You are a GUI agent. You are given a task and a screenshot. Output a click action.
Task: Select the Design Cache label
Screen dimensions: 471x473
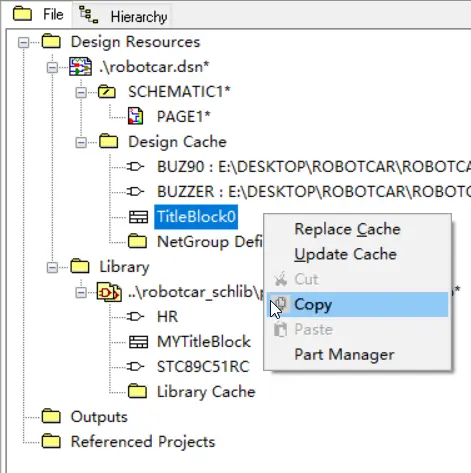(x=177, y=142)
